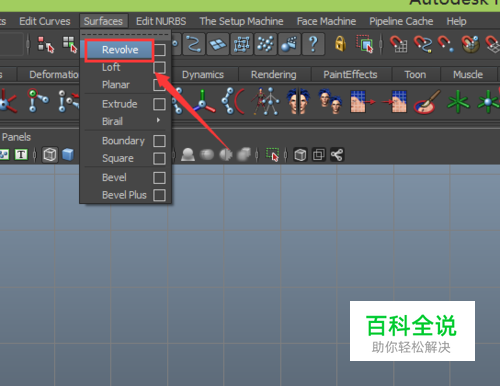The image size is (500, 386).
Task: Choose the Planar menu entry
Action: (x=116, y=85)
